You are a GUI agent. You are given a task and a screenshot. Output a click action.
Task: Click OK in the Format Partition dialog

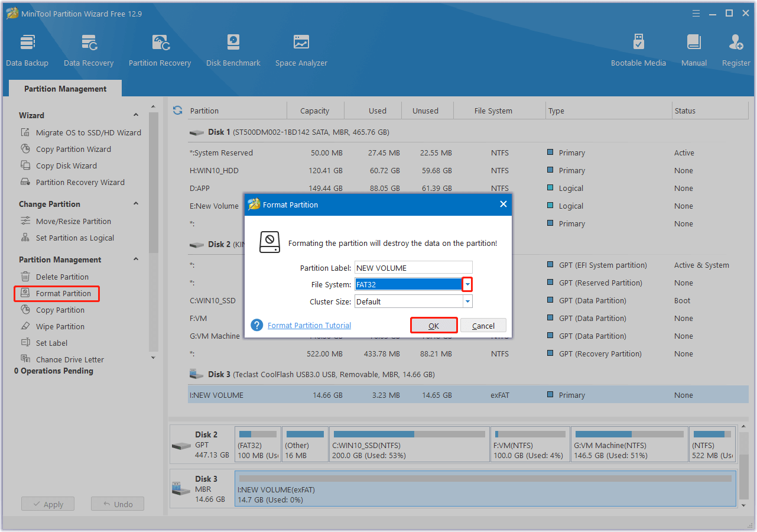tap(434, 326)
